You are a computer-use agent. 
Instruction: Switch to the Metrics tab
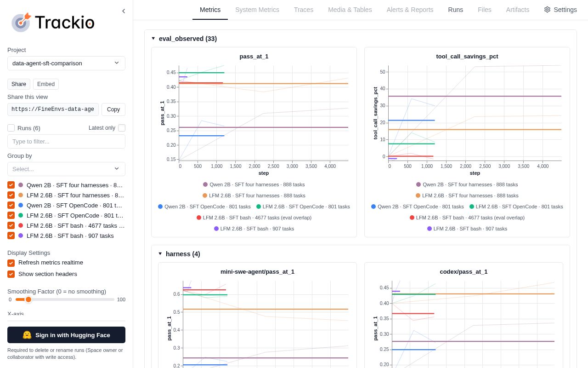(x=210, y=10)
